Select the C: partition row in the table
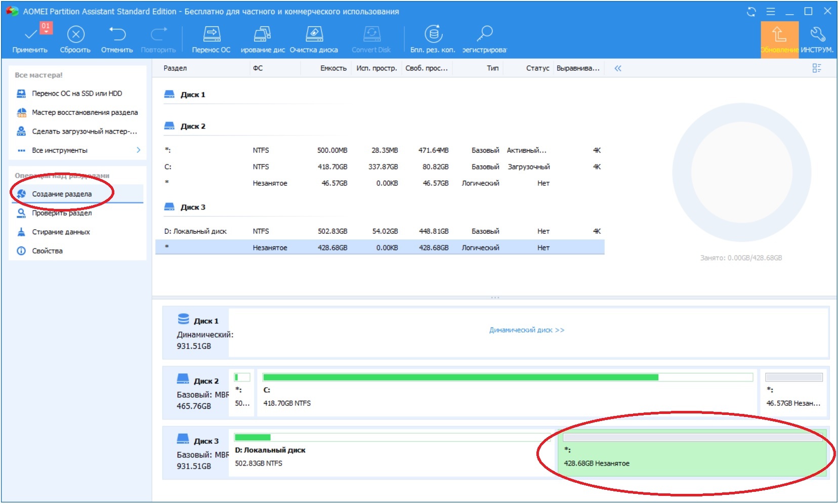This screenshot has width=839, height=504. [x=380, y=167]
